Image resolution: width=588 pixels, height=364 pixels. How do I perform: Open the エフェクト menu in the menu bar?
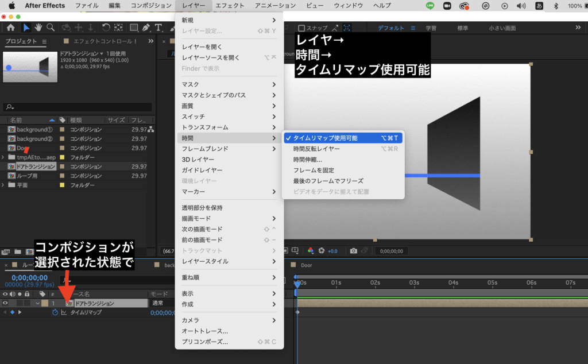[x=230, y=5]
